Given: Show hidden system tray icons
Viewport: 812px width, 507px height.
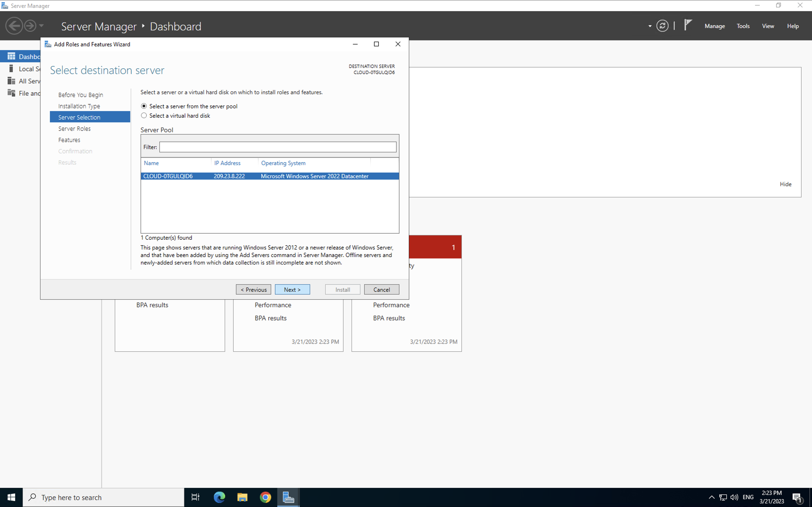Looking at the screenshot, I should [711, 497].
